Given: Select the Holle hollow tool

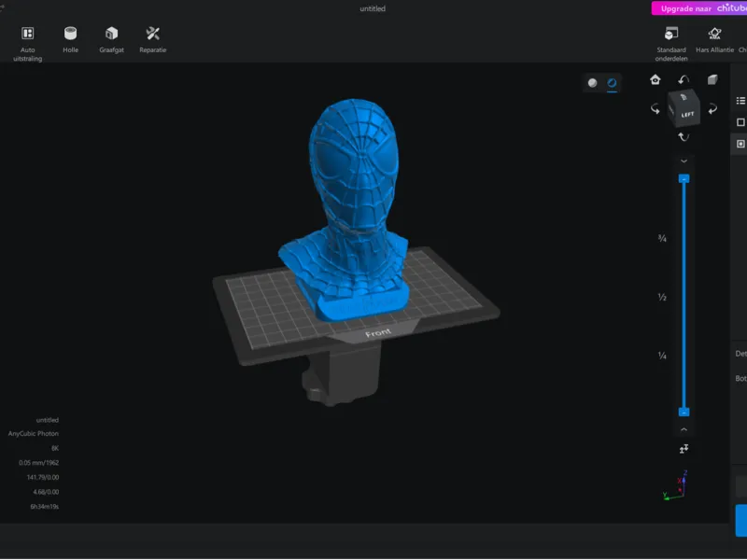Looking at the screenshot, I should click(x=71, y=39).
